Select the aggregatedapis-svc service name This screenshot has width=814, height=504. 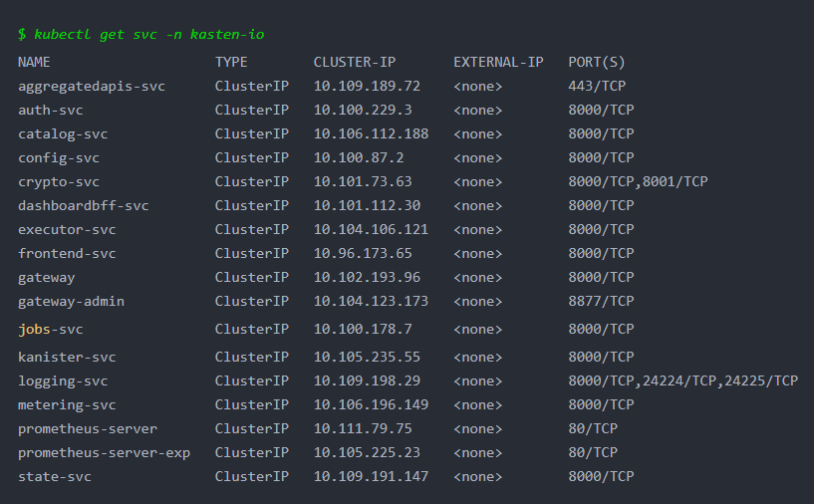click(x=92, y=87)
